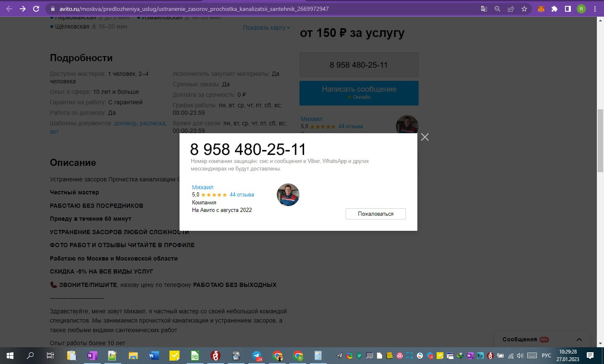This screenshot has height=364, width=604.
Task: Open Task View on the taskbar
Action: [x=50, y=356]
